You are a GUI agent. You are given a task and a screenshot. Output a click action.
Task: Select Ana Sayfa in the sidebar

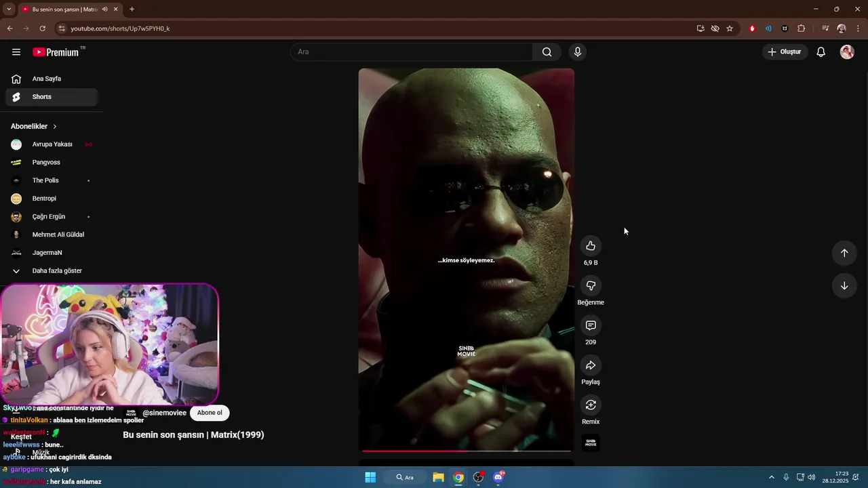click(x=52, y=79)
